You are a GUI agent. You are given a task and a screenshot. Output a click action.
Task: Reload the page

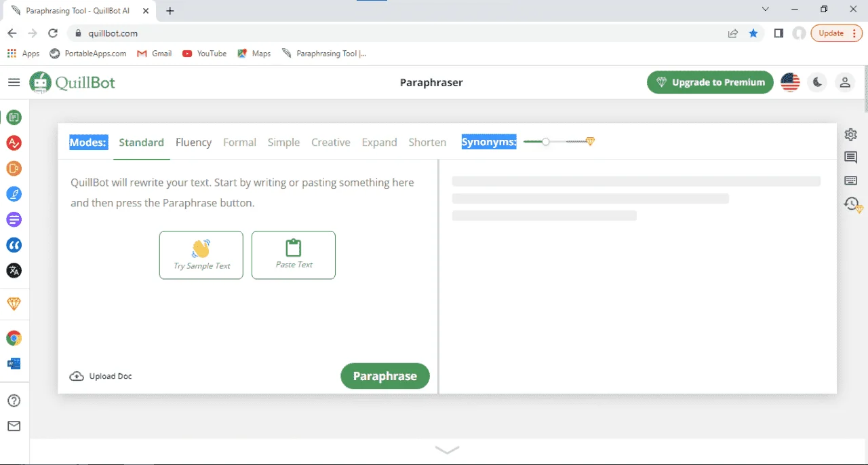tap(53, 33)
